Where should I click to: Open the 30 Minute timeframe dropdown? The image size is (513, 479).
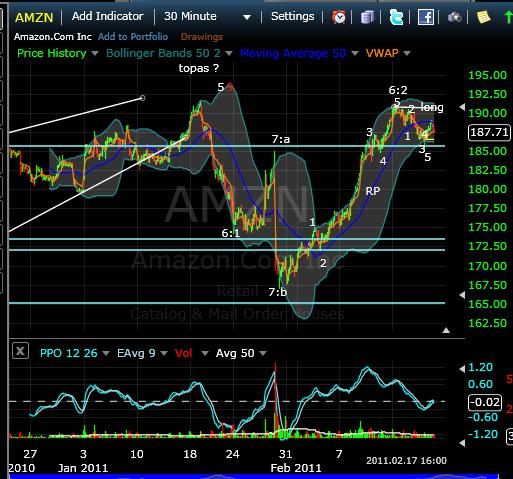click(x=207, y=16)
